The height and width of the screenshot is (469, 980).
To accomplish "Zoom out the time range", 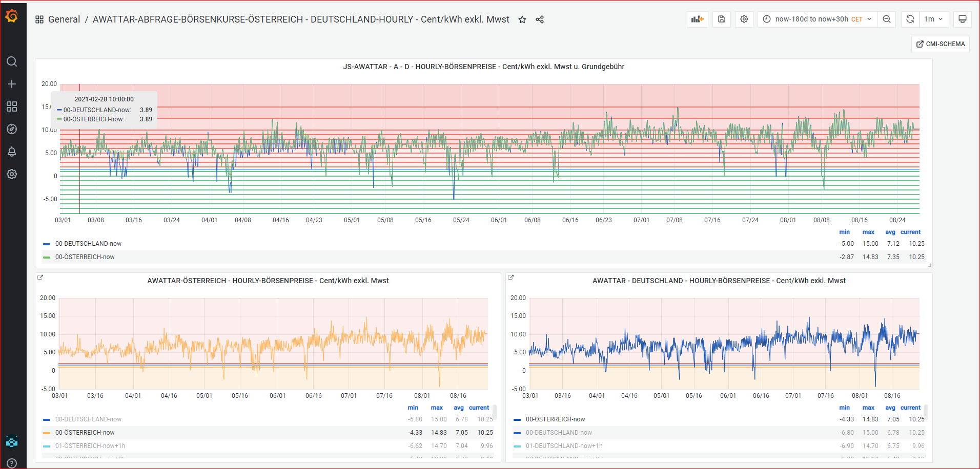I will click(887, 19).
